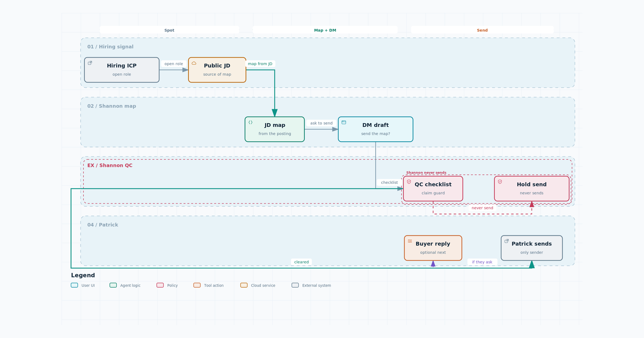The image size is (644, 338).
Task: Click the '04 / Patrick' lane title
Action: coord(103,225)
